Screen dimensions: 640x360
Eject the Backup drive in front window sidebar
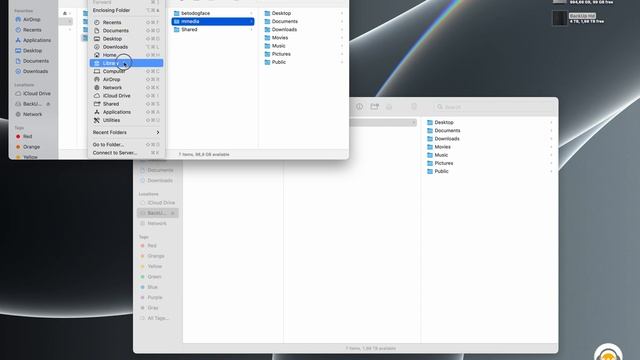(x=48, y=104)
